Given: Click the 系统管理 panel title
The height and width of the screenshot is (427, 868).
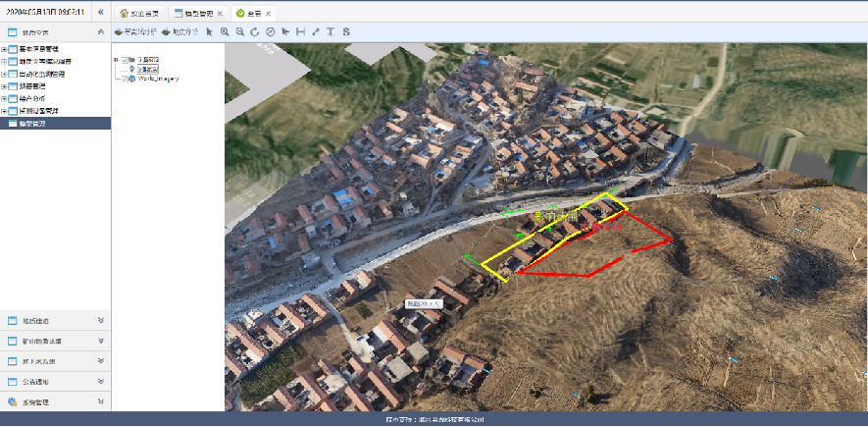Looking at the screenshot, I should (35, 402).
